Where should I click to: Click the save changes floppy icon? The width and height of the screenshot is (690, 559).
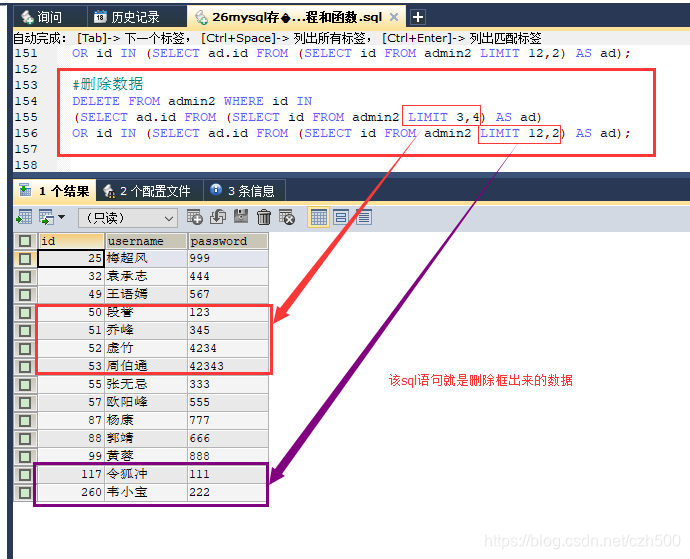coord(241,217)
